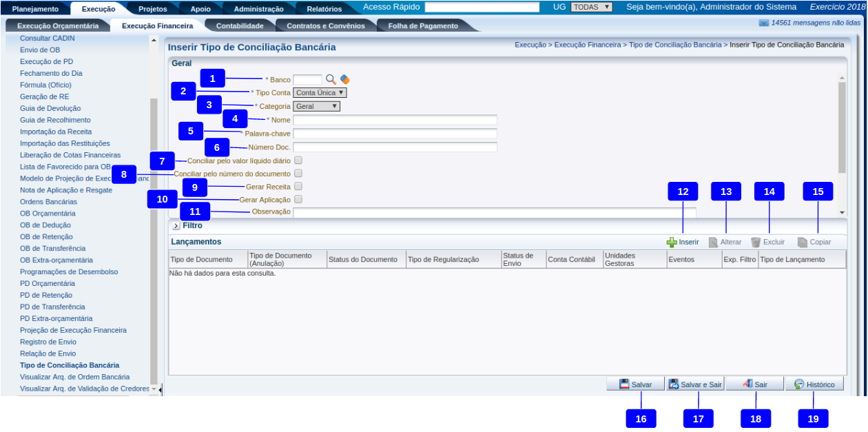868x432 pixels.
Task: Click the Salvar floppy disk icon
Action: pyautogui.click(x=624, y=384)
